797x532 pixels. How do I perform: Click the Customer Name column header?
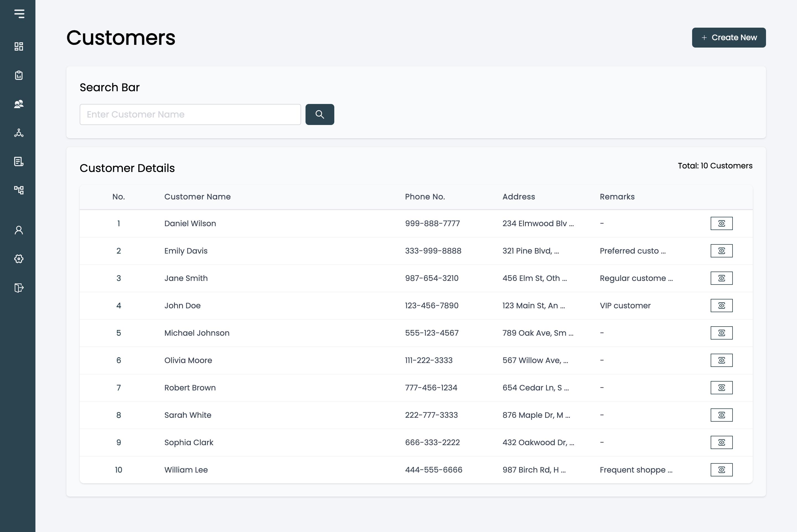(197, 197)
